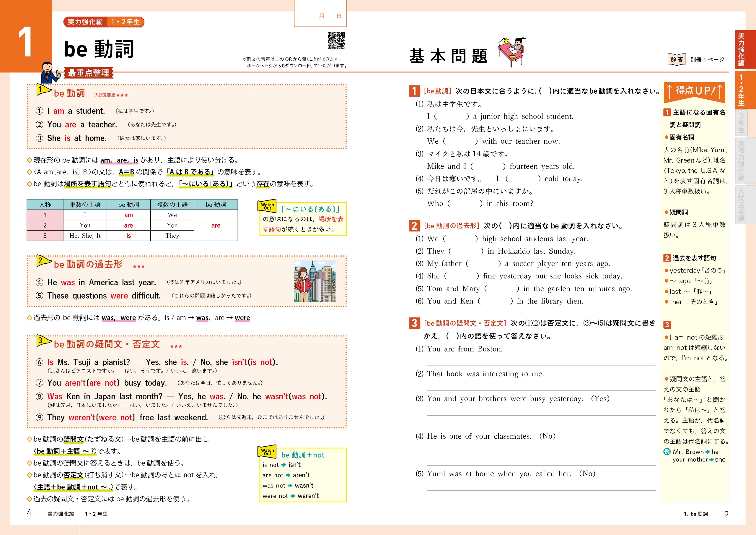The width and height of the screenshot is (756, 535).
Task: Click the merged 'are' cell for plural subjects
Action: pyautogui.click(x=216, y=226)
